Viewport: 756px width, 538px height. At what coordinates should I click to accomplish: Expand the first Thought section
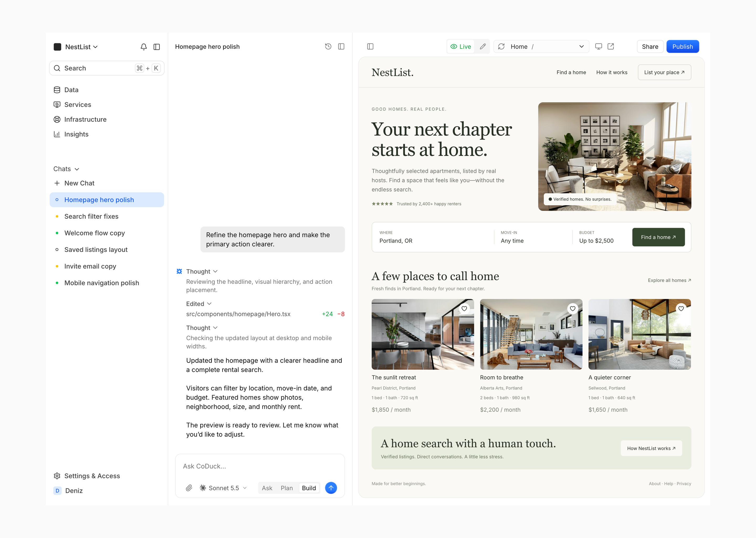202,271
